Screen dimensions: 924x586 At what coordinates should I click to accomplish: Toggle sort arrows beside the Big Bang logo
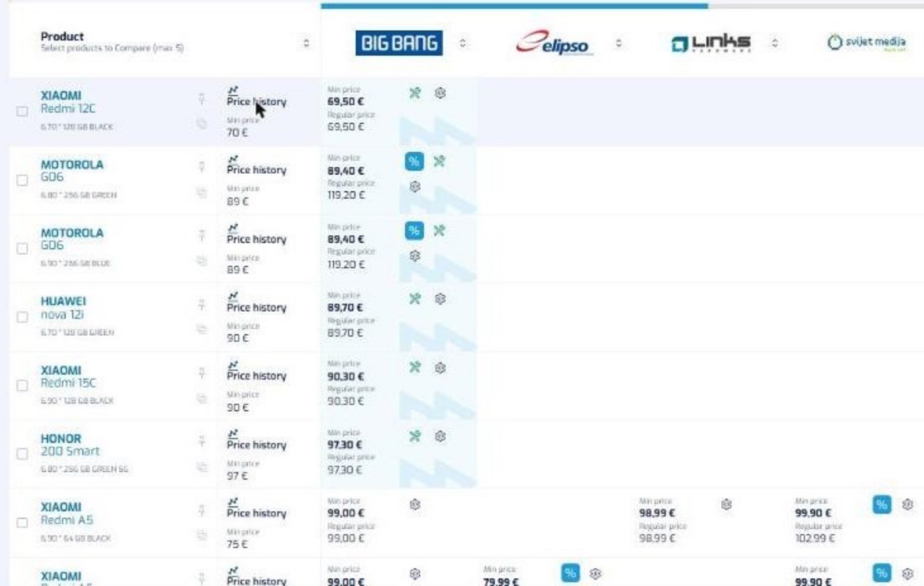(463, 43)
